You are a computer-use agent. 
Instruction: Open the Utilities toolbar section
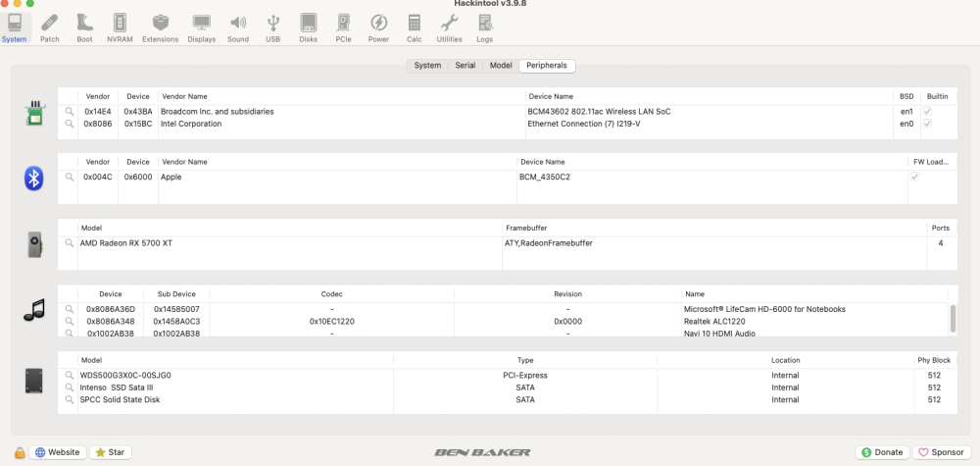click(450, 28)
